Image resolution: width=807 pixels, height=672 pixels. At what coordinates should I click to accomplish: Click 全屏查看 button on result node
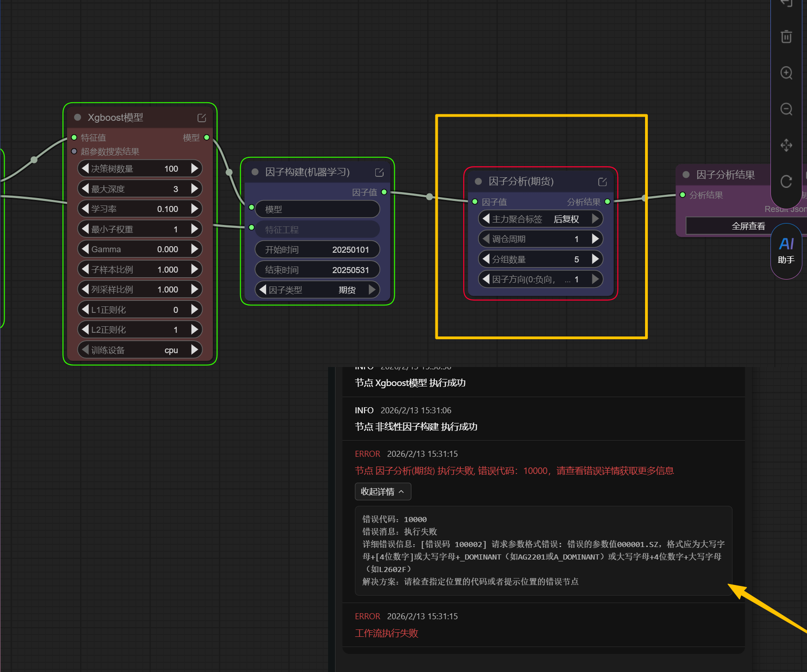tap(748, 226)
